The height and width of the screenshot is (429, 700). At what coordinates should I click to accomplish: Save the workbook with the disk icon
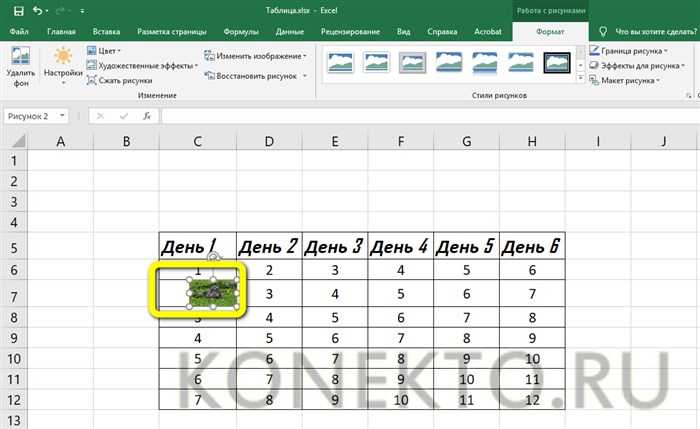pos(19,10)
